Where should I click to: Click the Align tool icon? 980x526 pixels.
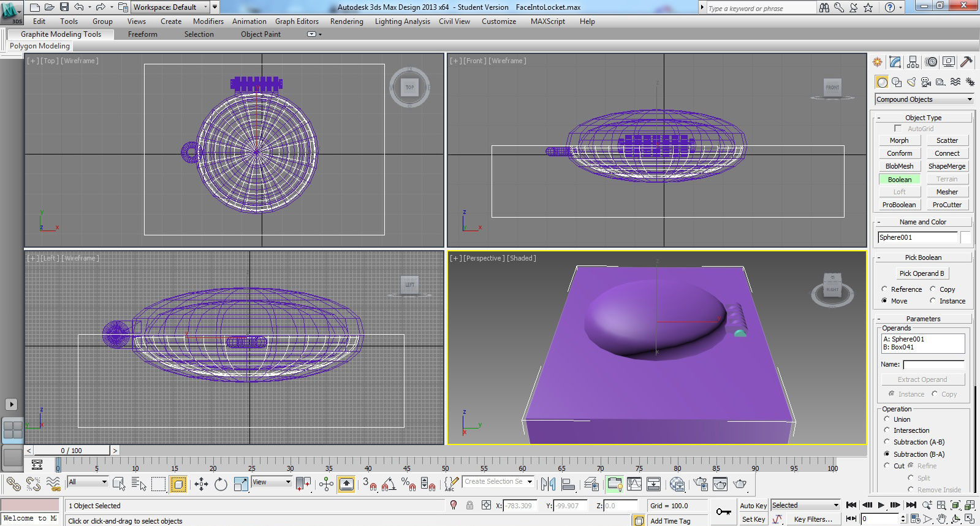coord(568,484)
